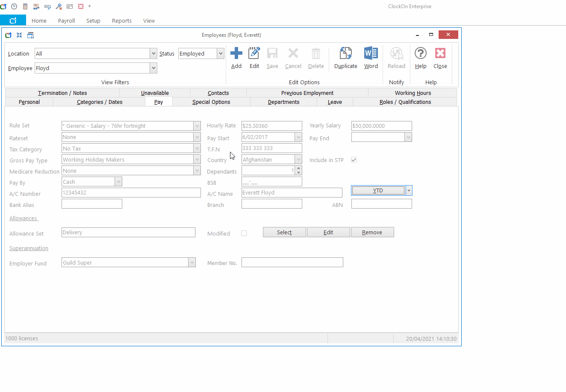Switch to the Personal tab

coord(29,102)
